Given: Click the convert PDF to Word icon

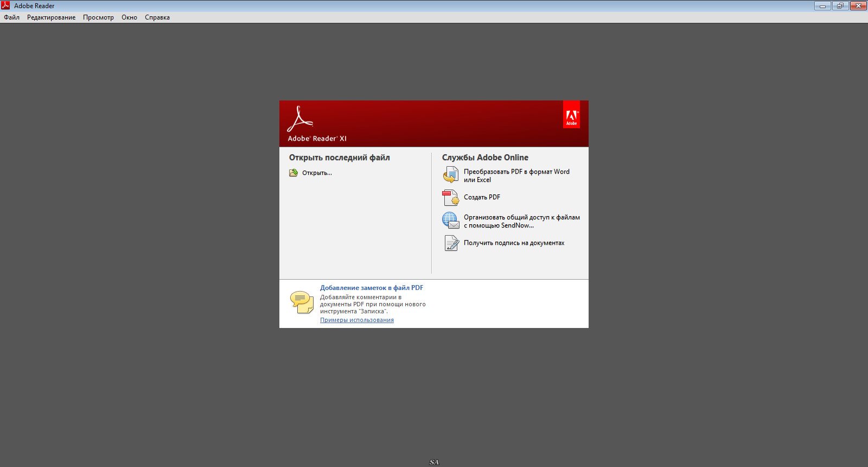Looking at the screenshot, I should click(451, 175).
